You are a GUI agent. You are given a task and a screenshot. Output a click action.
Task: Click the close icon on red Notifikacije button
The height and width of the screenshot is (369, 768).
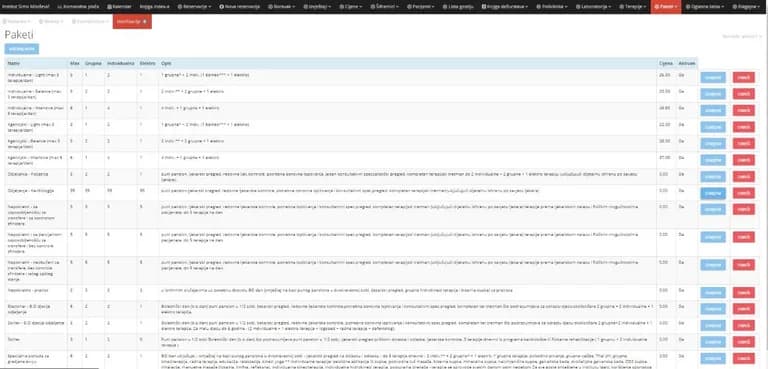pyautogui.click(x=144, y=22)
